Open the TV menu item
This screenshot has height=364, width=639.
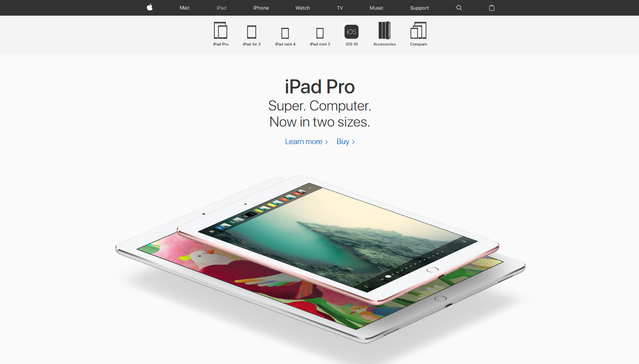tap(340, 8)
